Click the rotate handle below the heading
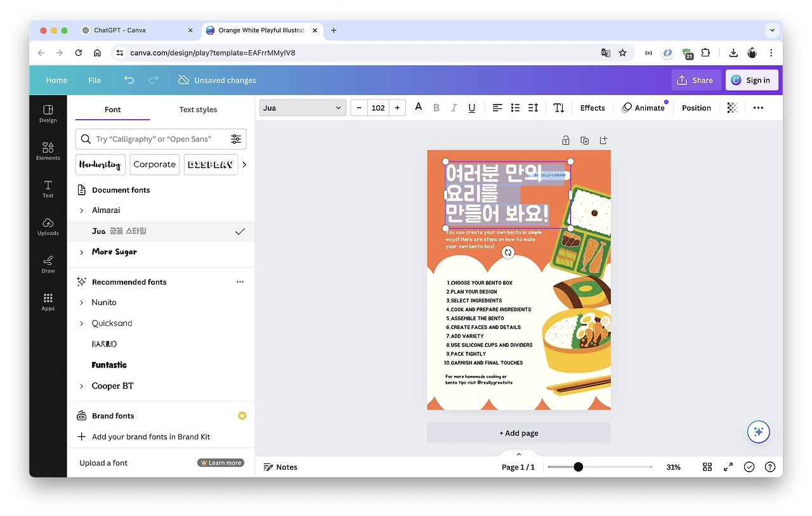The image size is (812, 516). [x=507, y=252]
